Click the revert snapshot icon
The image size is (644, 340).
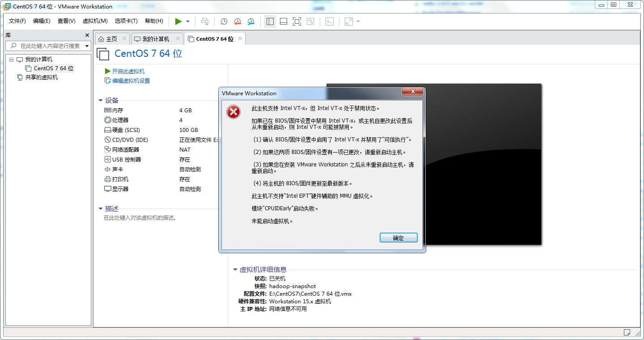[237, 21]
